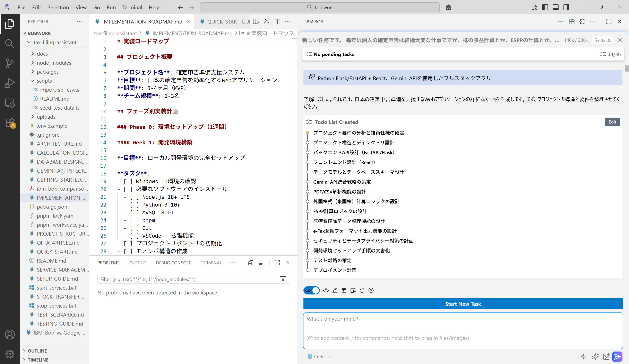Open the help question mark icon in Bob panel
This screenshot has height=364, width=629.
371,290
